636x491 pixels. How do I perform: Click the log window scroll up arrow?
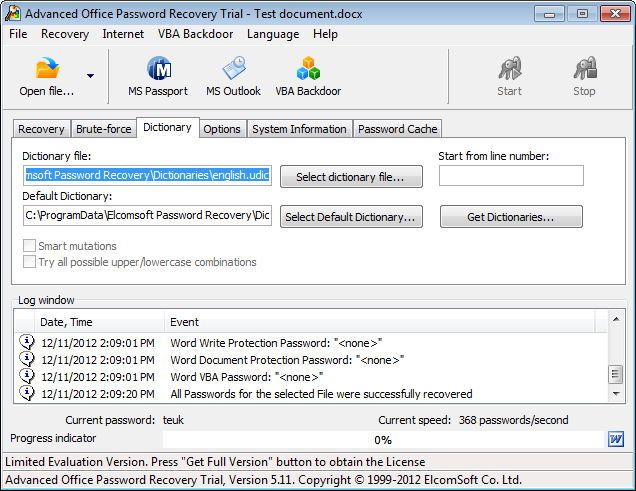click(x=616, y=319)
